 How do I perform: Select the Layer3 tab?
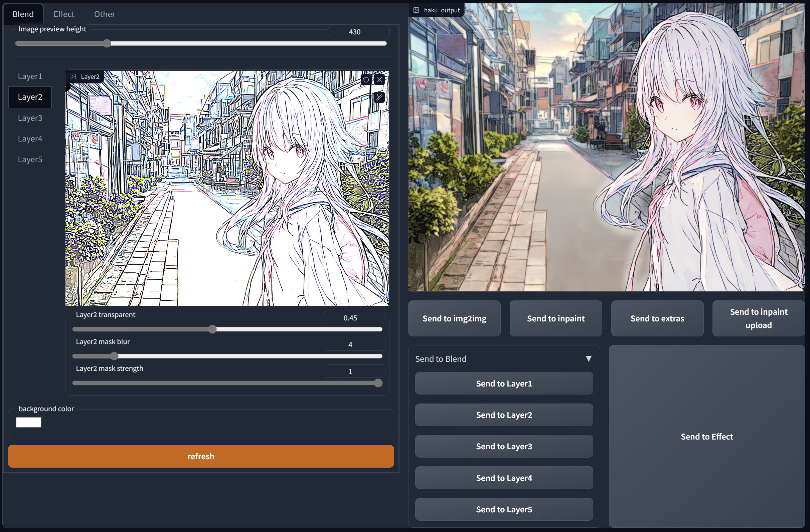(x=30, y=118)
